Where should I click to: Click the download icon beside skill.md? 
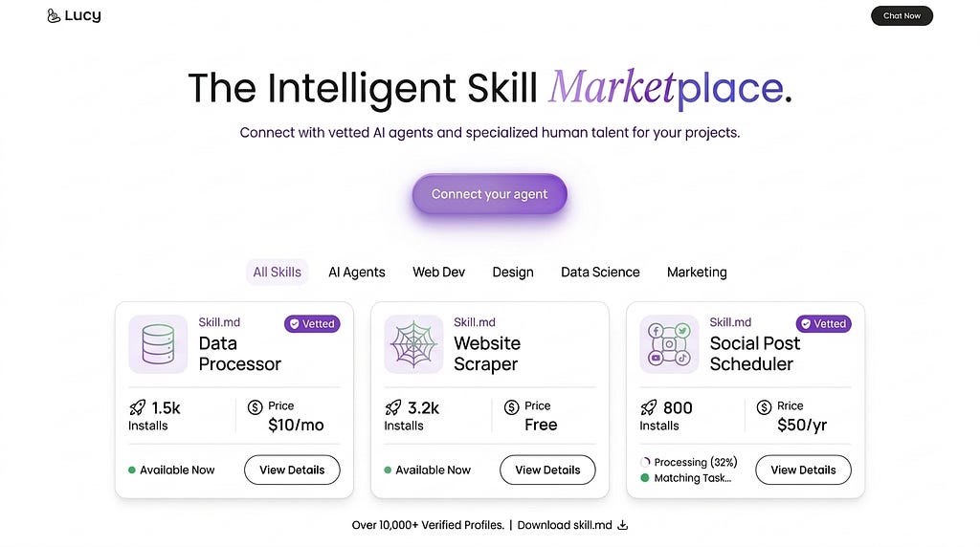[622, 525]
